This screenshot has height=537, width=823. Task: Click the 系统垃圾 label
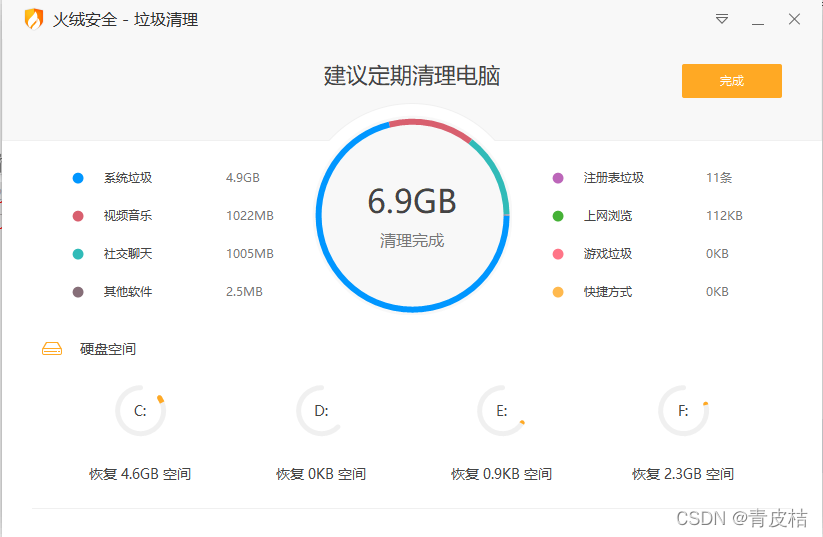click(x=128, y=178)
